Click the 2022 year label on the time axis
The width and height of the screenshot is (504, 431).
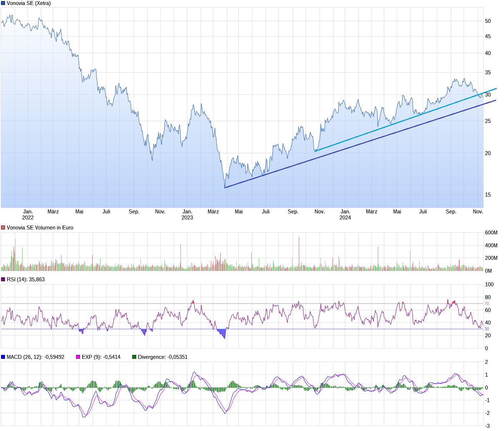tap(28, 218)
